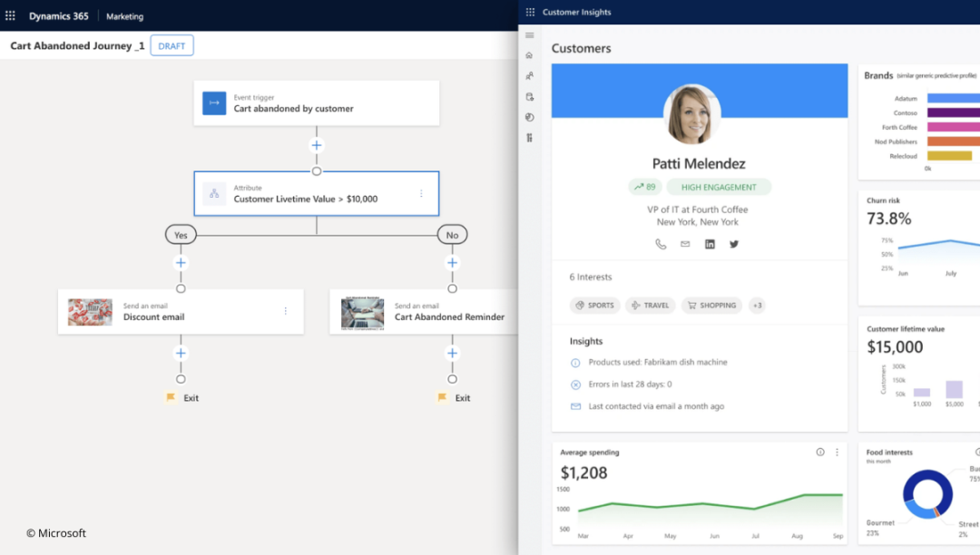
Task: Open Patti Melendez's Twitter icon
Action: click(734, 244)
